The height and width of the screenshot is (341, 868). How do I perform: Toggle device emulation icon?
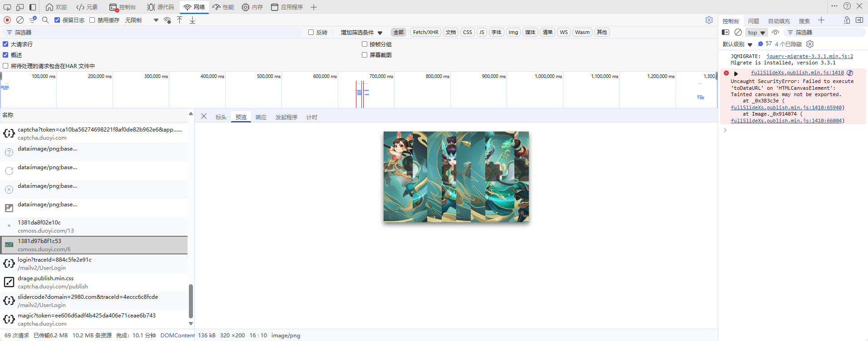[20, 7]
